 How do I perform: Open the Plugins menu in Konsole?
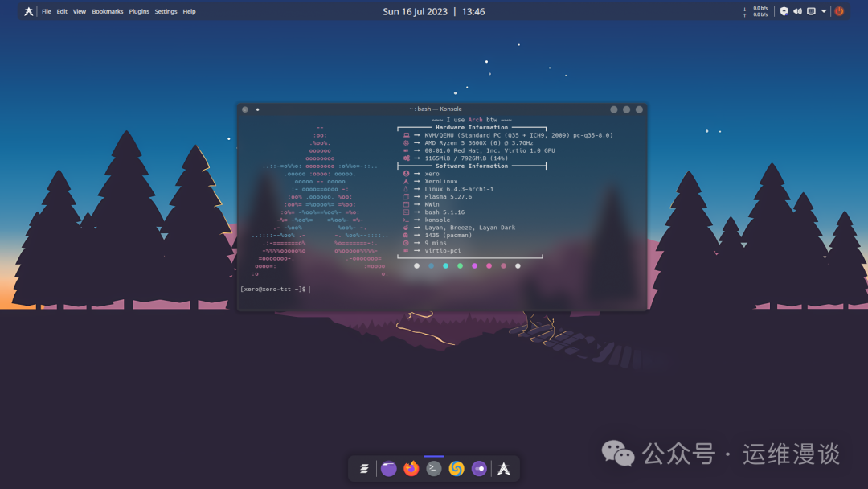(x=138, y=11)
